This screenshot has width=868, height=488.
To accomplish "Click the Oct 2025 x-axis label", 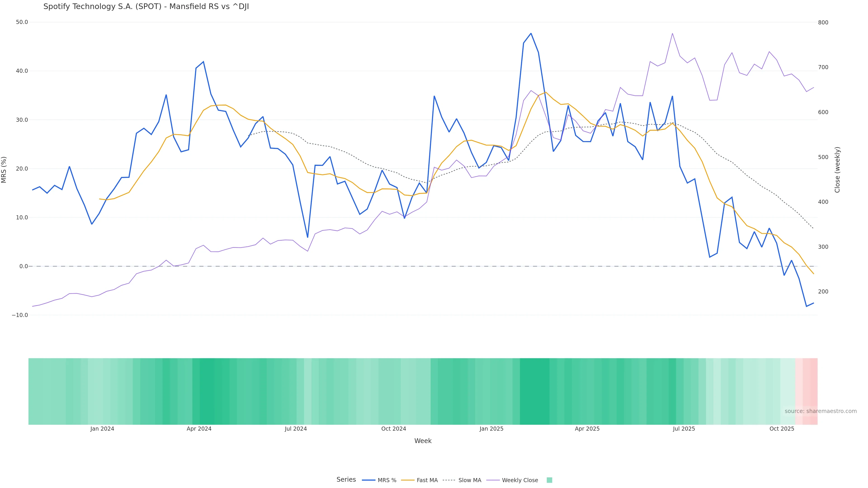I will [x=782, y=429].
